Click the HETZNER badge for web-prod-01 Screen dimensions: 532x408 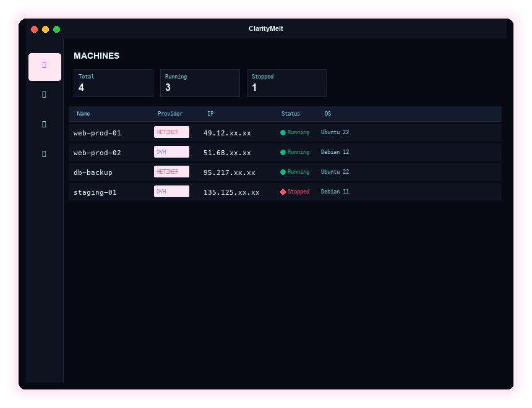[x=172, y=132]
